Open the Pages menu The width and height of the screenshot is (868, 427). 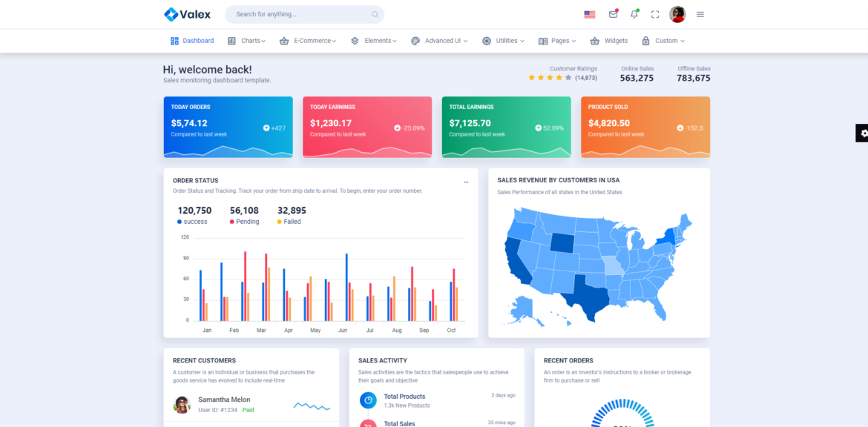click(557, 41)
